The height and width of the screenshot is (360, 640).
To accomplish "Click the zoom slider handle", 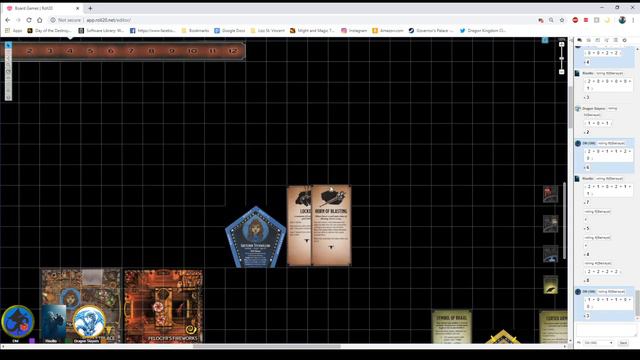I will 562,59.
